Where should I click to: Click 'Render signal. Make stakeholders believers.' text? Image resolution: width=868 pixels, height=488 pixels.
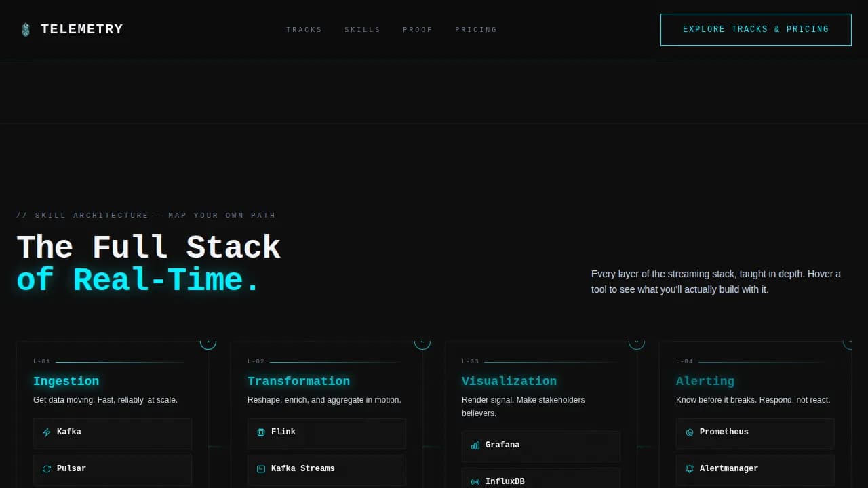click(x=524, y=407)
